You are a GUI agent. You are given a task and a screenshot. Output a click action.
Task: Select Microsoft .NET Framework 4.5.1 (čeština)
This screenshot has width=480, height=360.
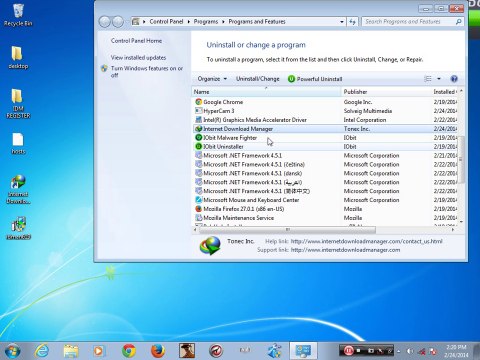click(254, 164)
